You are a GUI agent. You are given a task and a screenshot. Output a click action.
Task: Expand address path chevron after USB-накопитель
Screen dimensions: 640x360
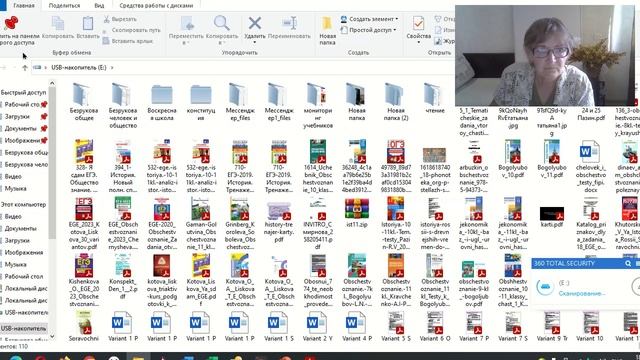(x=112, y=68)
